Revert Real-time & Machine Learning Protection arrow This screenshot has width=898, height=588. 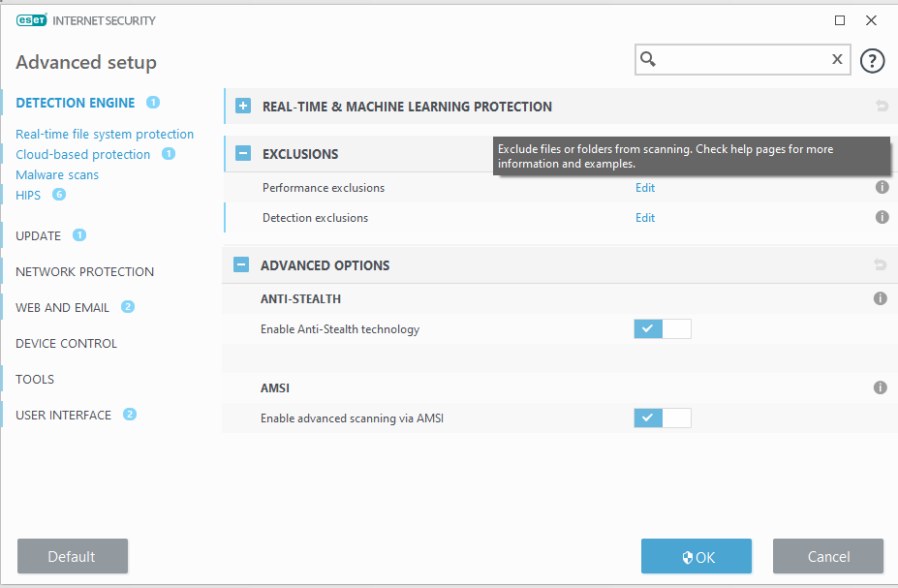tap(881, 107)
